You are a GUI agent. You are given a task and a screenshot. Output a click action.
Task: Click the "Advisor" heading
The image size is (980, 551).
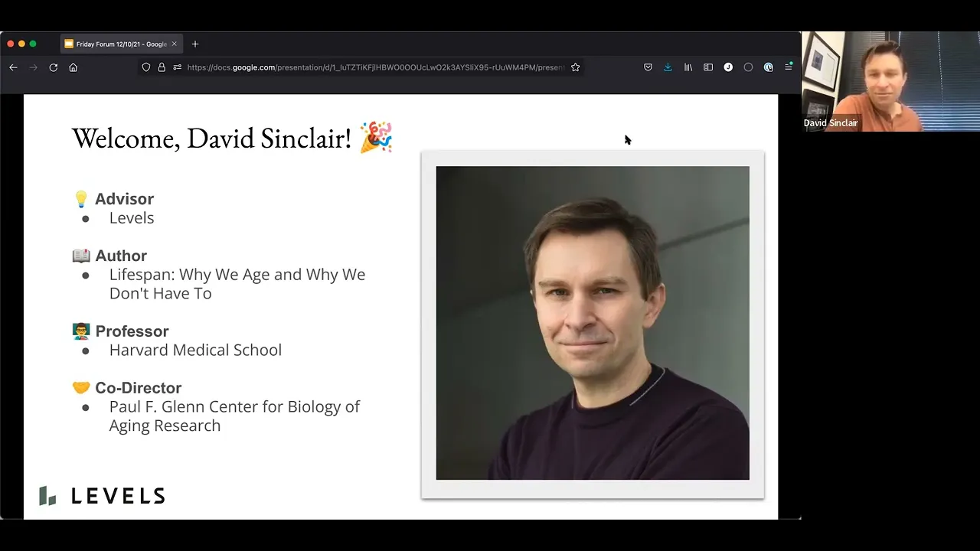pos(124,199)
